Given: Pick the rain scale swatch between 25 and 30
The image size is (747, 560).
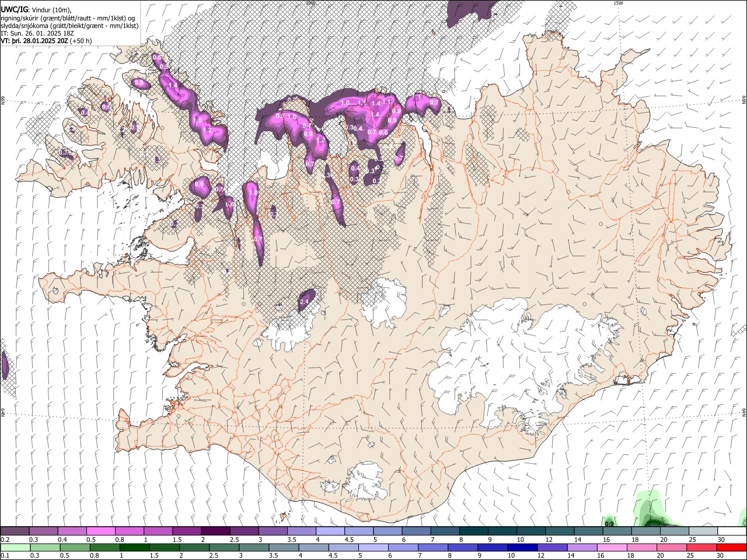Looking at the screenshot, I should coord(701,548).
